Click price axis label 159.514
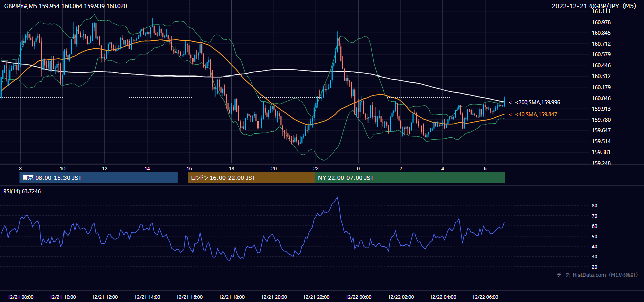This screenshot has height=302, width=644. tap(602, 141)
